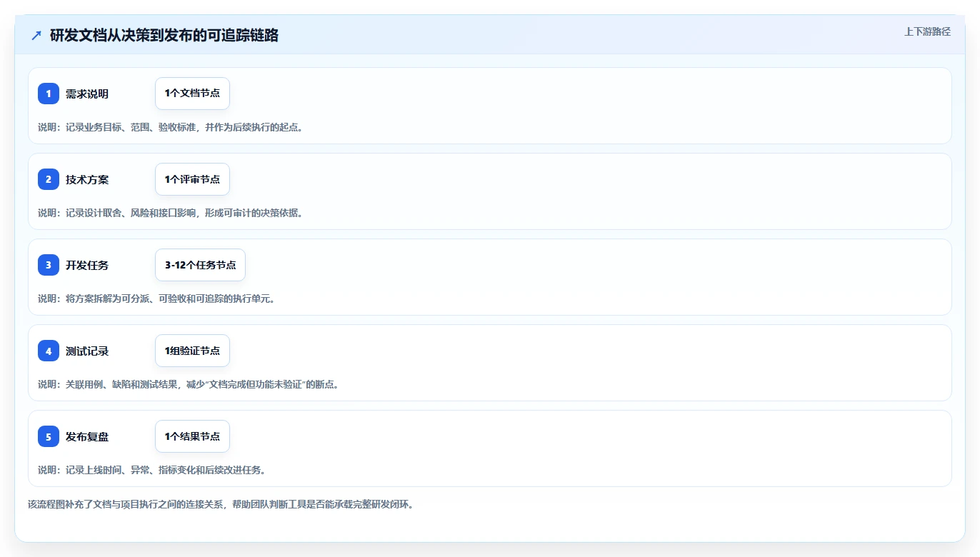Select the 1个文档节点 chip
Screen dimensions: 980x557
click(192, 94)
